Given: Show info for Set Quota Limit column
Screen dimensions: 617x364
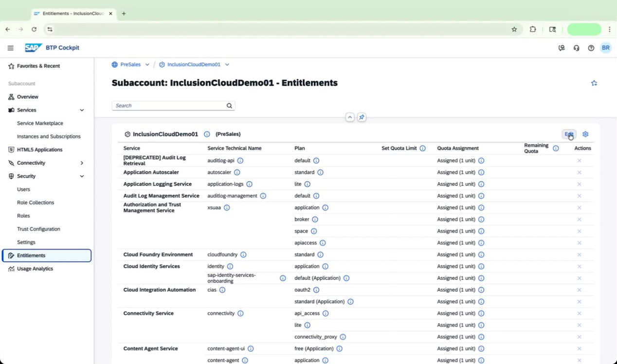Looking at the screenshot, I should (422, 148).
